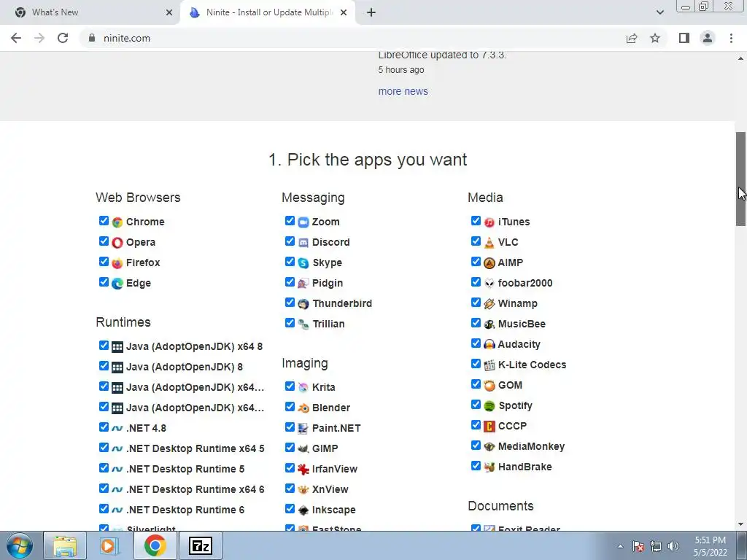Click the Opera logo icon
The image size is (747, 560).
pyautogui.click(x=117, y=243)
